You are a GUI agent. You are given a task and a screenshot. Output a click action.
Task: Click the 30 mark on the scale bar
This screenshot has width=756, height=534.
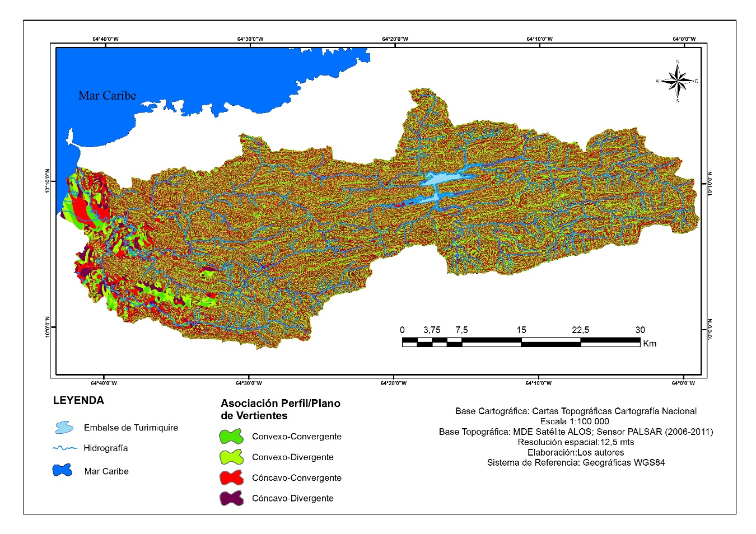[x=639, y=330]
